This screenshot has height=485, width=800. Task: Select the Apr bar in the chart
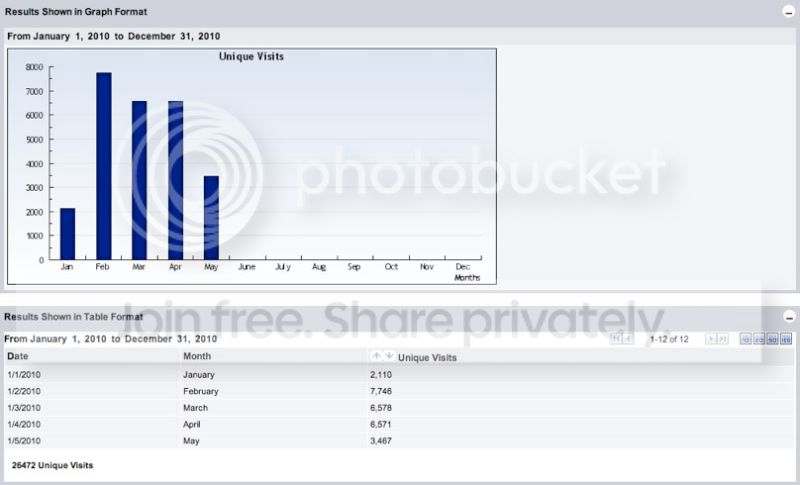[x=176, y=181]
